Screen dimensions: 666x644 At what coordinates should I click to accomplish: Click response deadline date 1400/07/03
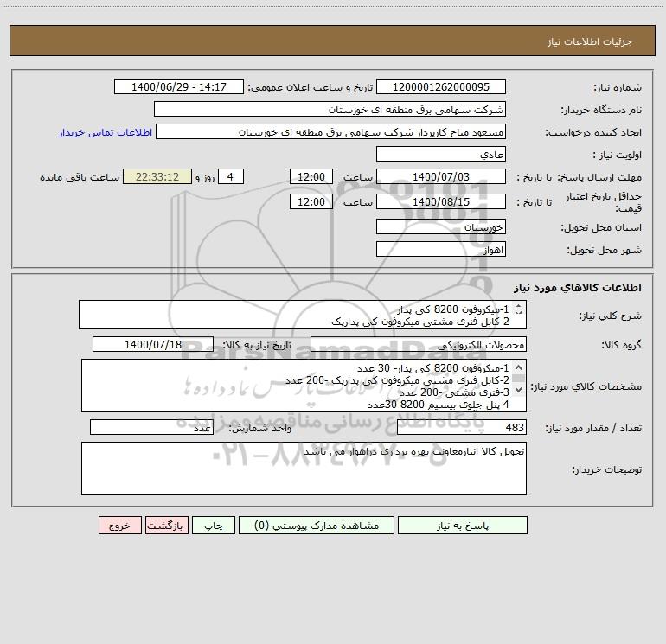coord(441,176)
